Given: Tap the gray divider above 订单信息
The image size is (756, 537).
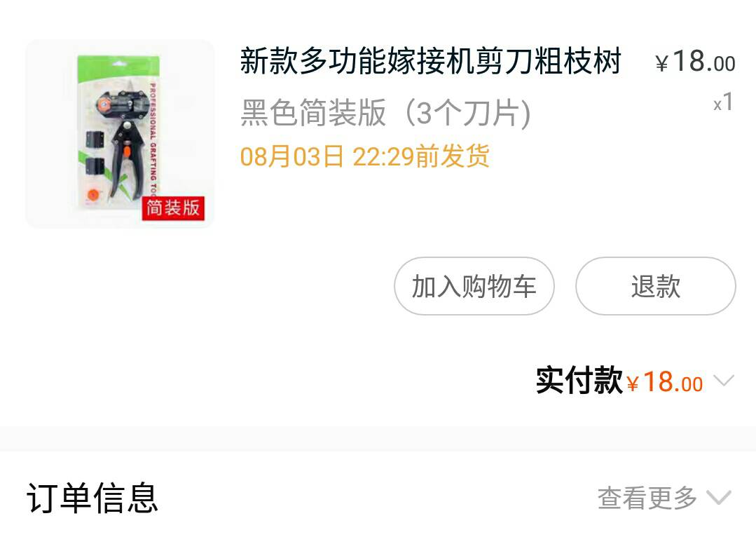Looking at the screenshot, I should 378,439.
